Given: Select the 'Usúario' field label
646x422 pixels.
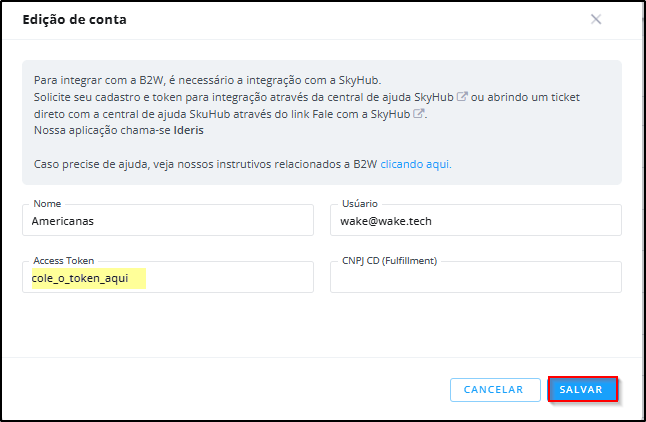Looking at the screenshot, I should (360, 204).
